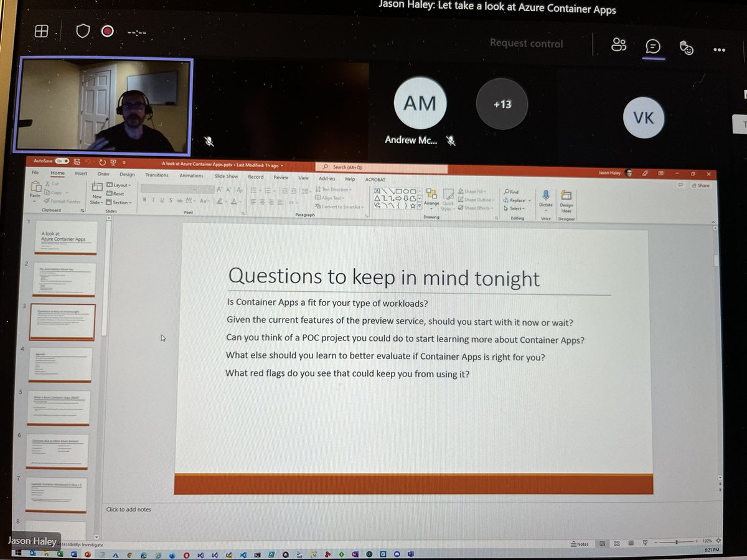Click the New Slide icon
This screenshot has height=560, width=747.
click(x=97, y=187)
